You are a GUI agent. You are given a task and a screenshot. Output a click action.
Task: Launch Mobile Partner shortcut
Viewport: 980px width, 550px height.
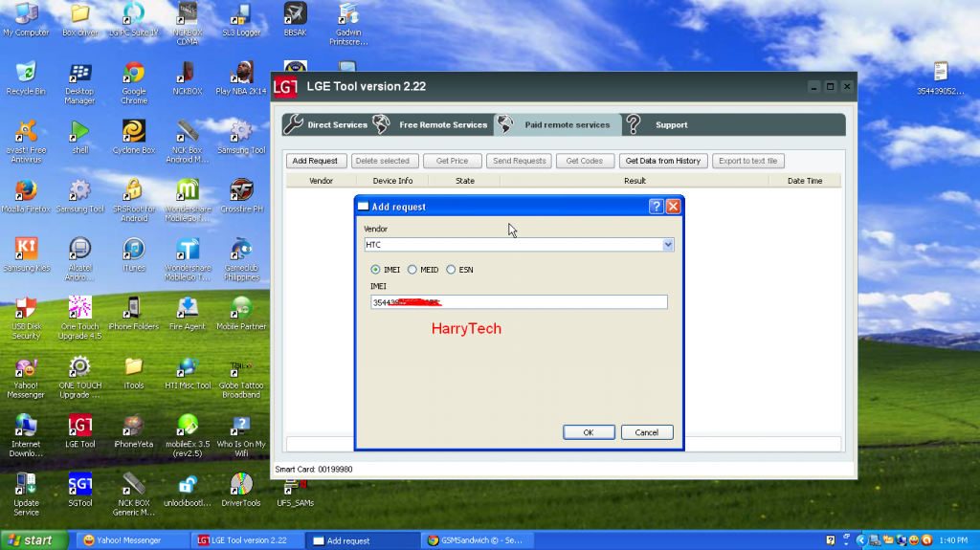(241, 314)
